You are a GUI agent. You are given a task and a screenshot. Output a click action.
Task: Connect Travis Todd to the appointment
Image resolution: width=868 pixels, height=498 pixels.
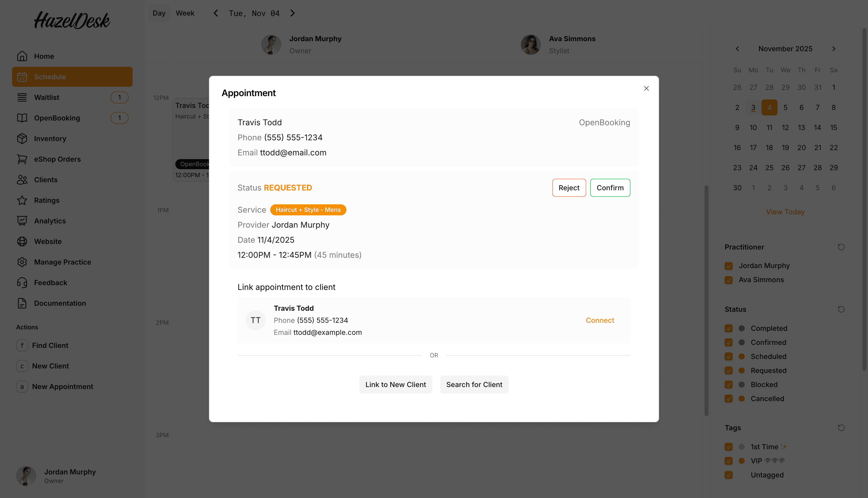pyautogui.click(x=600, y=320)
